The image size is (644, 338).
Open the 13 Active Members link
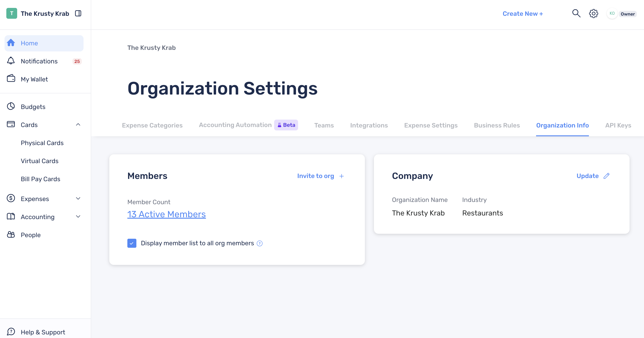click(x=166, y=214)
